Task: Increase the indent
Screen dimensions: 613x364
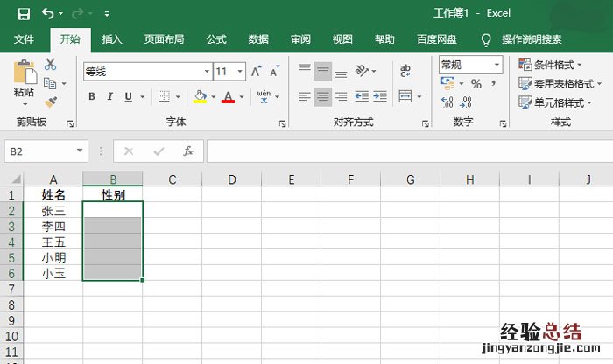Action: 379,96
